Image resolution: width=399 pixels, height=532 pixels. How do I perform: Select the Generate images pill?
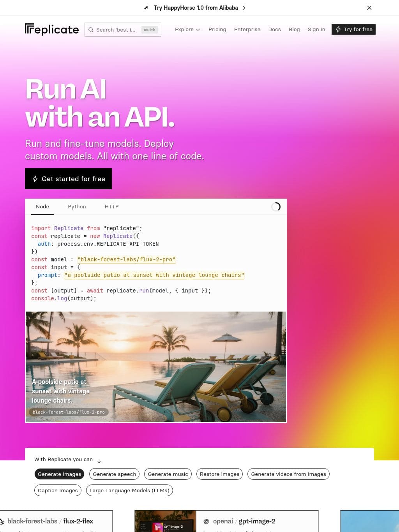[x=59, y=474]
